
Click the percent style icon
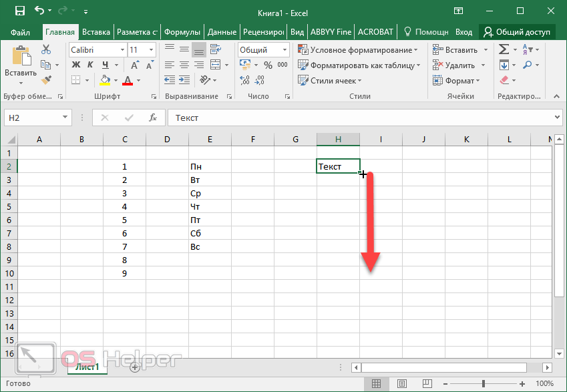pos(268,65)
